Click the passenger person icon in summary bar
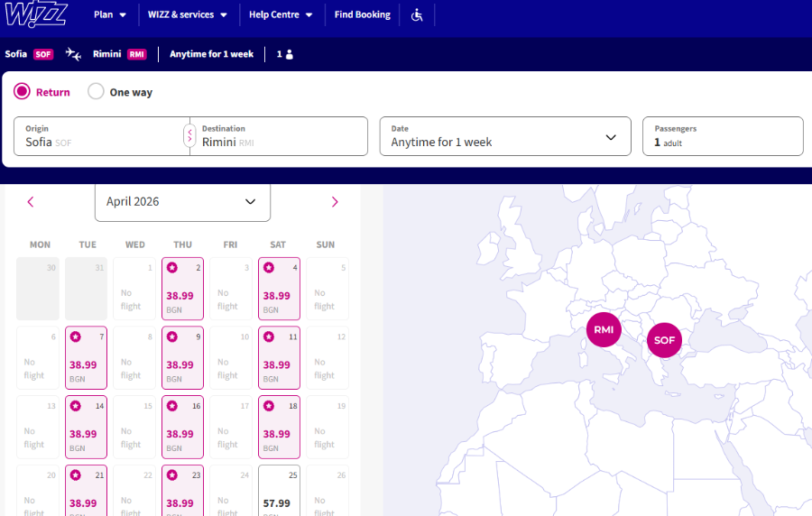812x516 pixels. [x=290, y=54]
